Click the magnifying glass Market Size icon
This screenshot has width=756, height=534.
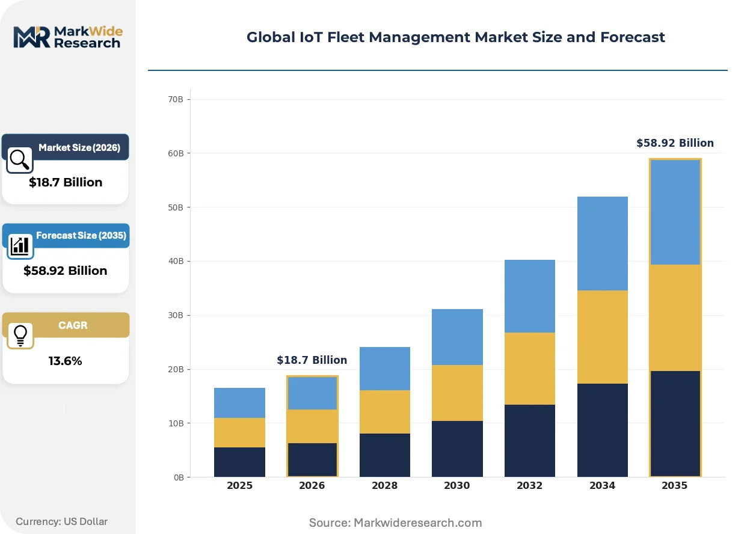click(20, 159)
